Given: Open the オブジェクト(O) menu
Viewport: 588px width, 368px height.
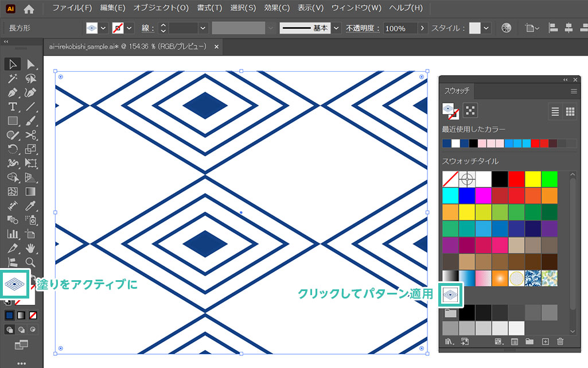Looking at the screenshot, I should [x=161, y=8].
